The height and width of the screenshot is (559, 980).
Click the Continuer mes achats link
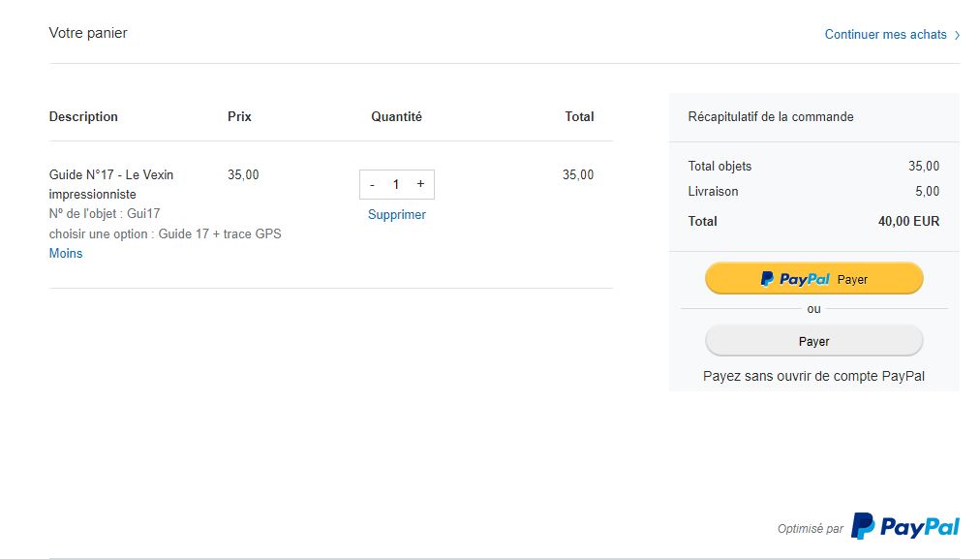coord(886,34)
